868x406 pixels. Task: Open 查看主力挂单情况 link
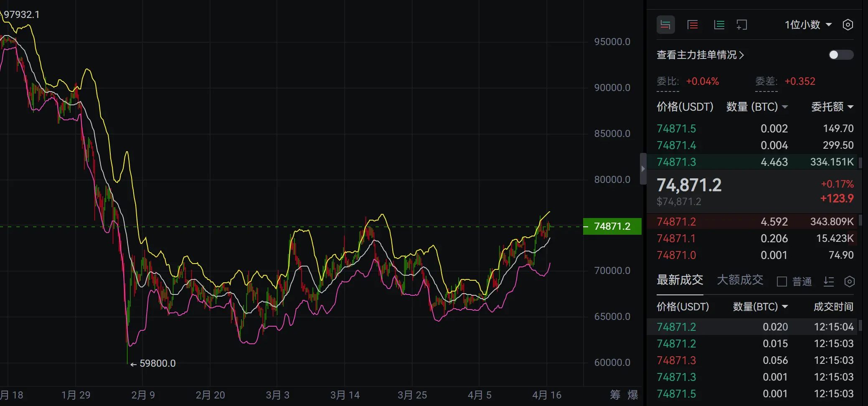[x=700, y=55]
